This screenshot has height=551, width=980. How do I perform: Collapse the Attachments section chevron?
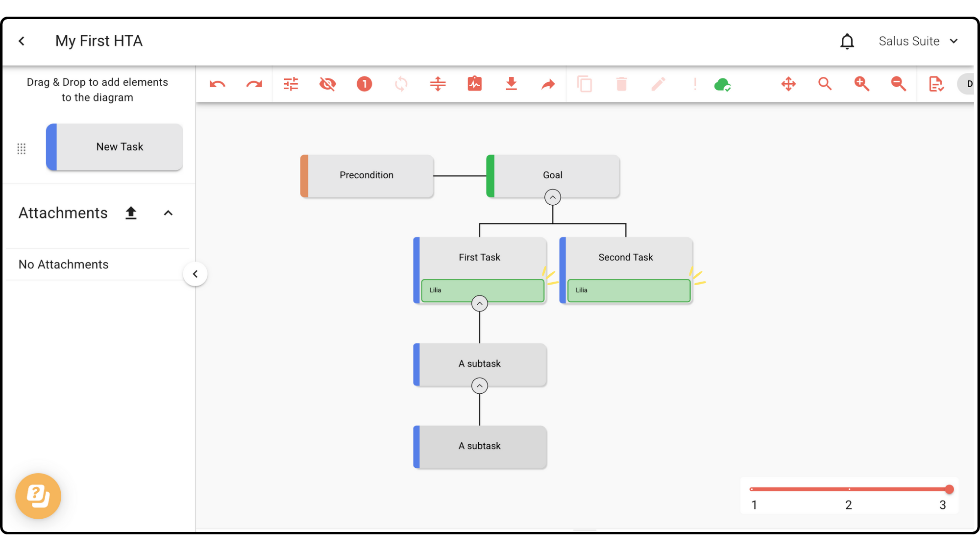point(168,213)
